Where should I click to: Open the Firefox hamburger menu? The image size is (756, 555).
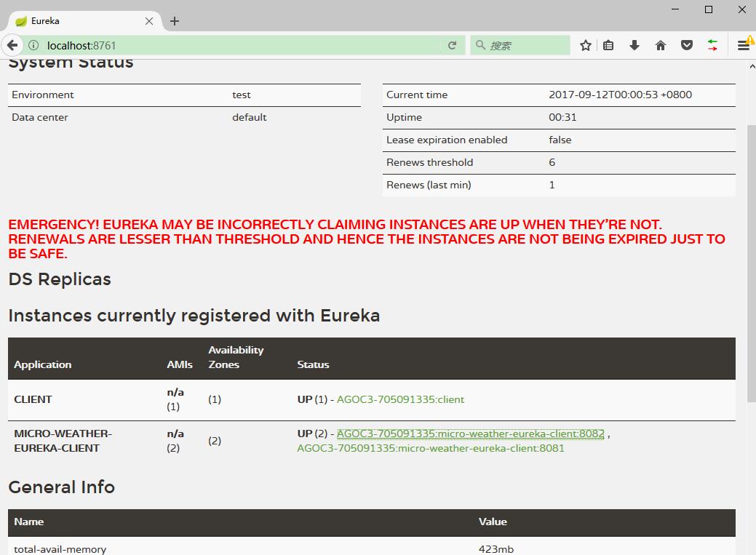[x=743, y=45]
